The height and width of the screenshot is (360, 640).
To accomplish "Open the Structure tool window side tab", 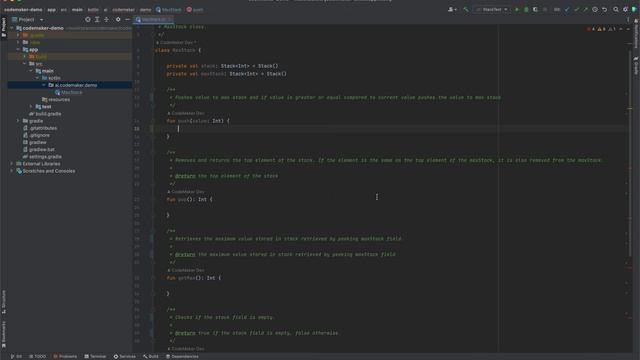I will (x=4, y=302).
